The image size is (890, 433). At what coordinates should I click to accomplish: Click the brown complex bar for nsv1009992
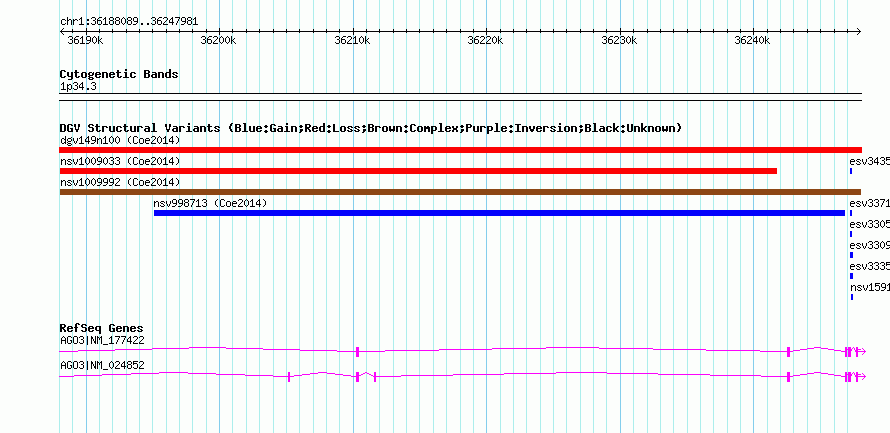(460, 192)
